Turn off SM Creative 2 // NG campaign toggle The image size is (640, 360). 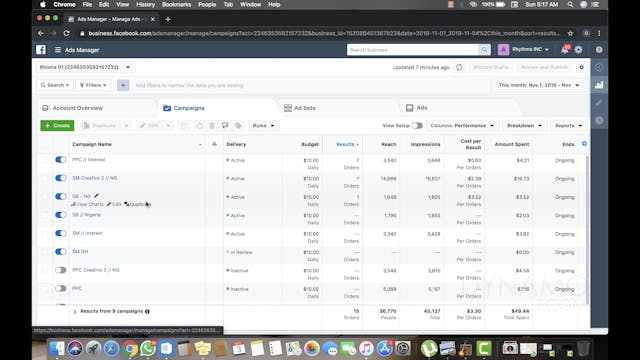[60, 178]
